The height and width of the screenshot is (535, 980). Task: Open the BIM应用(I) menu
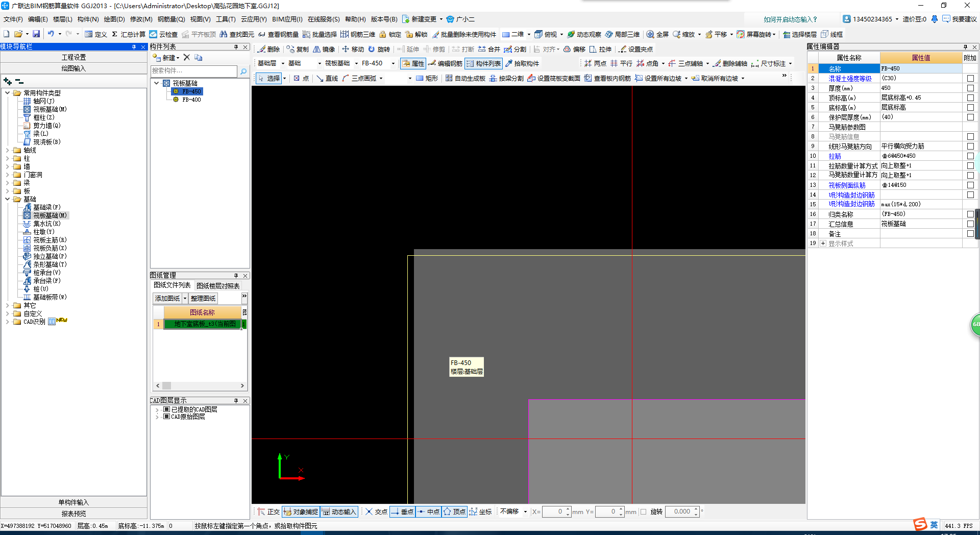pos(287,19)
